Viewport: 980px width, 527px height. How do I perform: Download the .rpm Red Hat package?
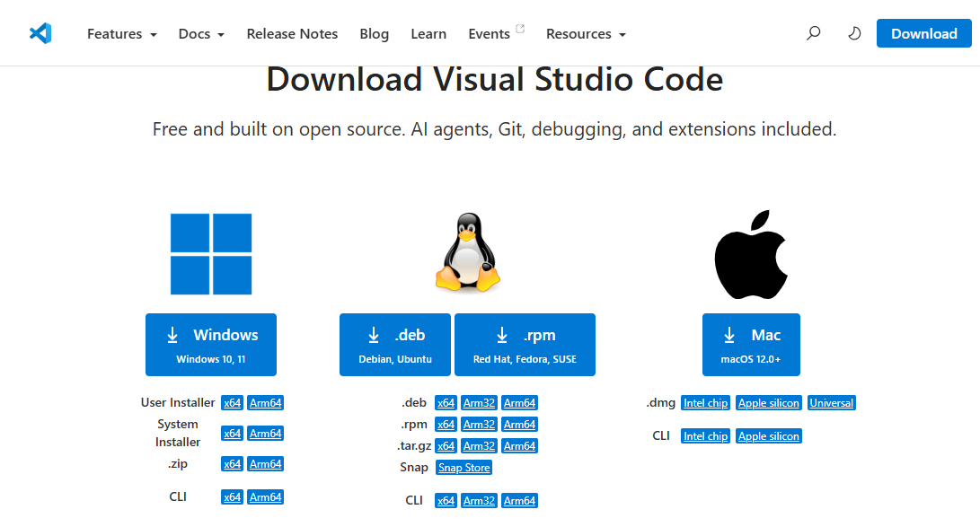point(525,345)
